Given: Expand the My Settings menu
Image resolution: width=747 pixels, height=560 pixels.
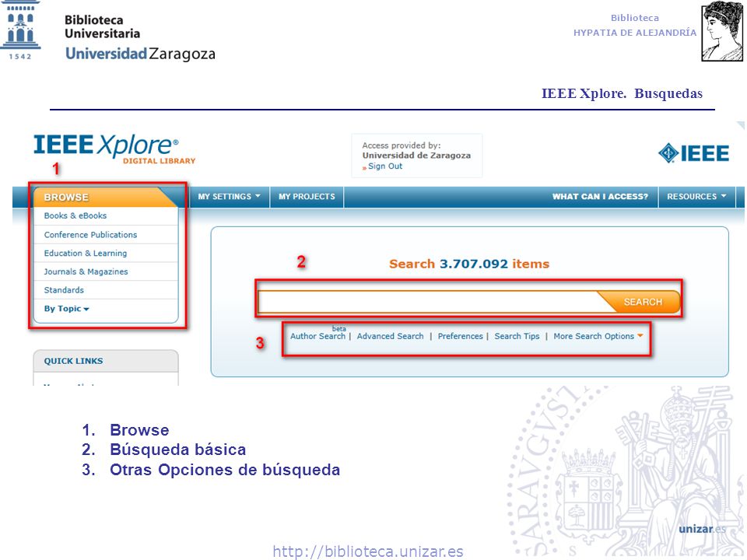Looking at the screenshot, I should tap(229, 197).
